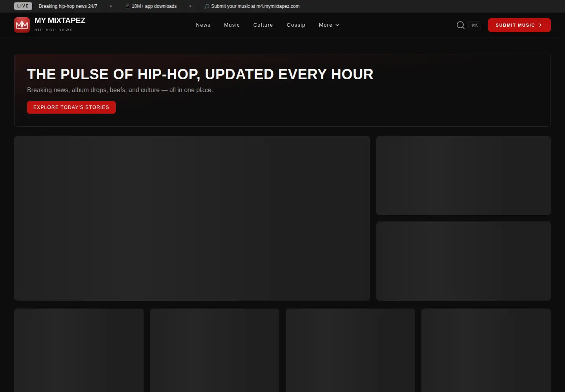Screen dimensions: 565x392
Task: Click the phone icon before '10M+ app downloads'
Action: pos(128,6)
